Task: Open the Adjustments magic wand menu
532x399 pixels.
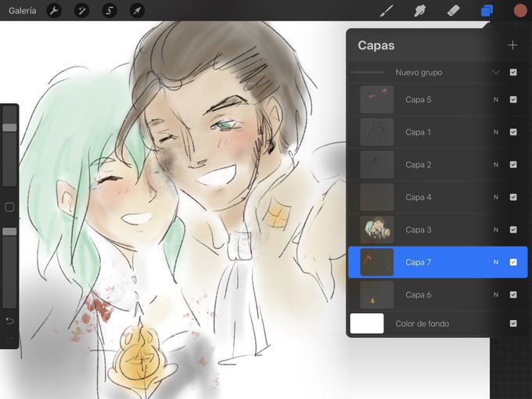Action: point(82,11)
